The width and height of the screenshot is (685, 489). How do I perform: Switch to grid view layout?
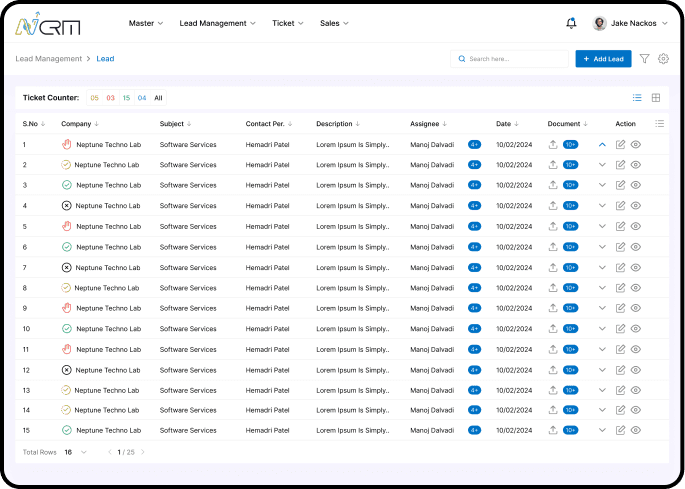click(x=656, y=98)
